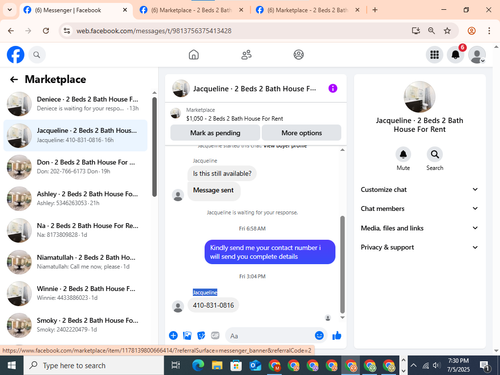
Task: Open the emoji picker in message box
Action: point(319,335)
